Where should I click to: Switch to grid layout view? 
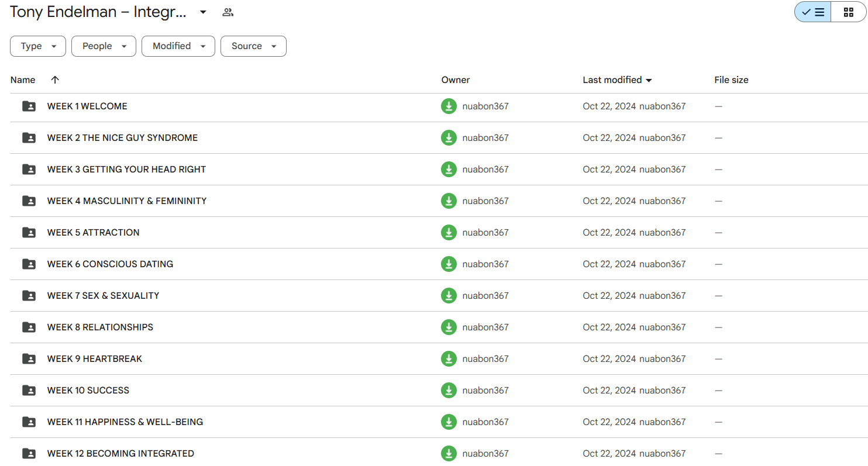coord(848,12)
